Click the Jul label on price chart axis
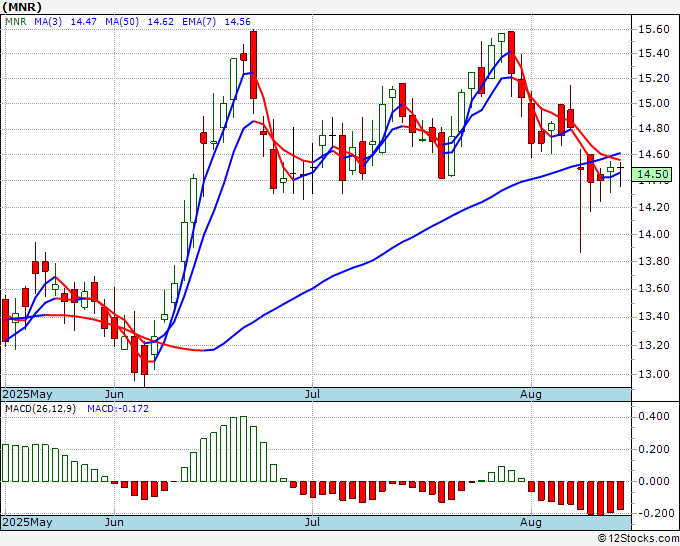Image resolution: width=680 pixels, height=546 pixels. click(x=312, y=394)
